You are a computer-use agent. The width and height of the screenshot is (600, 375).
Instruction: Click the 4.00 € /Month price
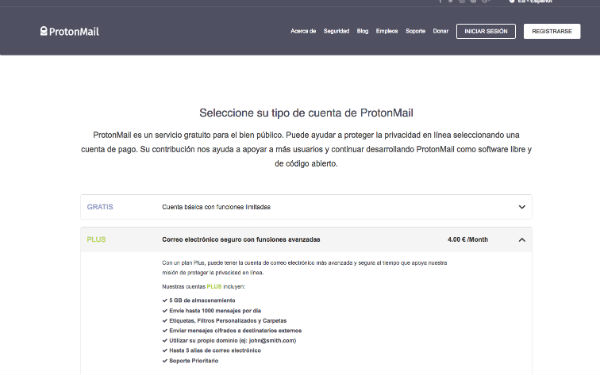(468, 240)
